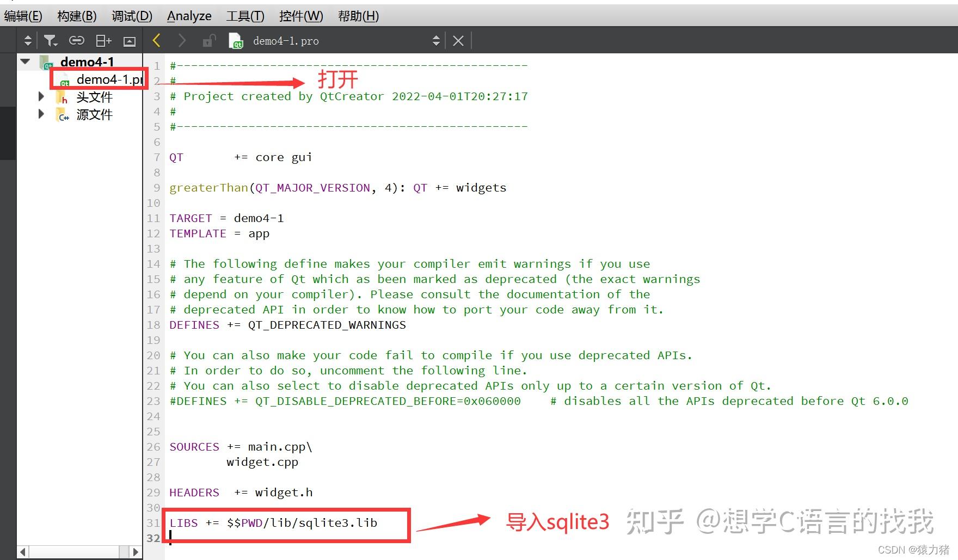Select the 头文件 tree item
958x560 pixels.
(94, 97)
